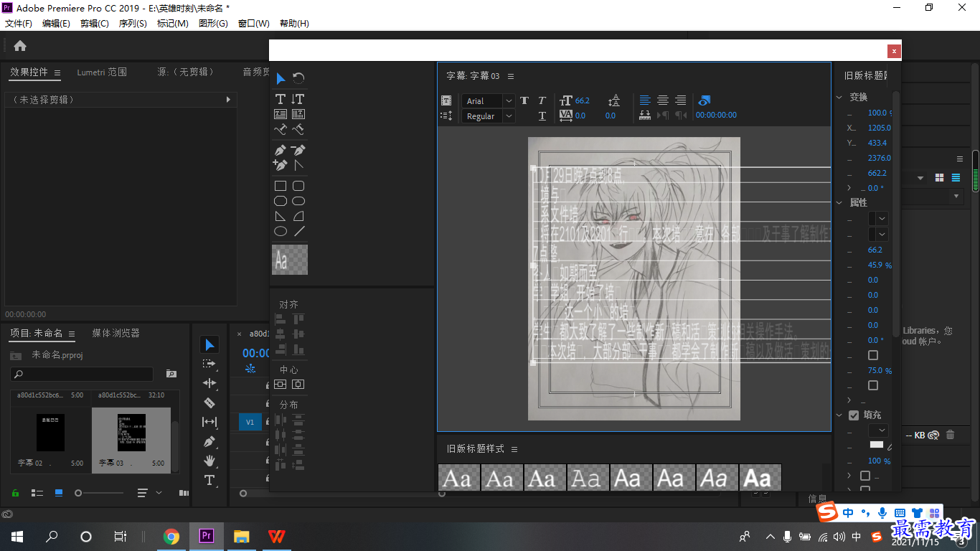Viewport: 980px width, 551px height.
Task: Toggle Italic text style
Action: pyautogui.click(x=542, y=101)
